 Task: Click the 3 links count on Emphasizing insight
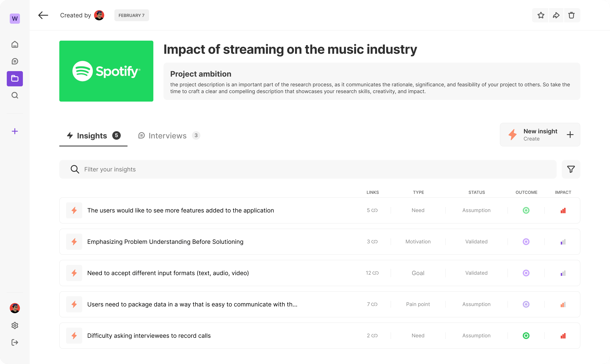click(372, 242)
